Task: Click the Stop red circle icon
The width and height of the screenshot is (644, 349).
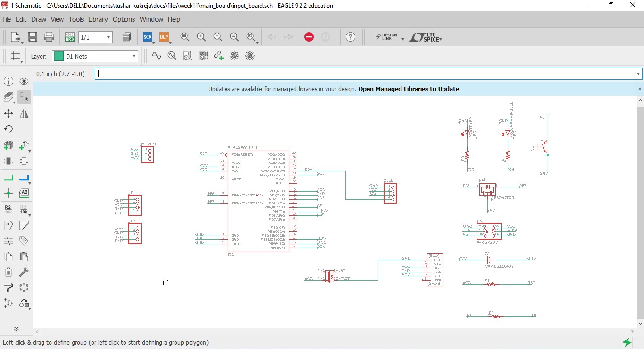Action: tap(309, 37)
